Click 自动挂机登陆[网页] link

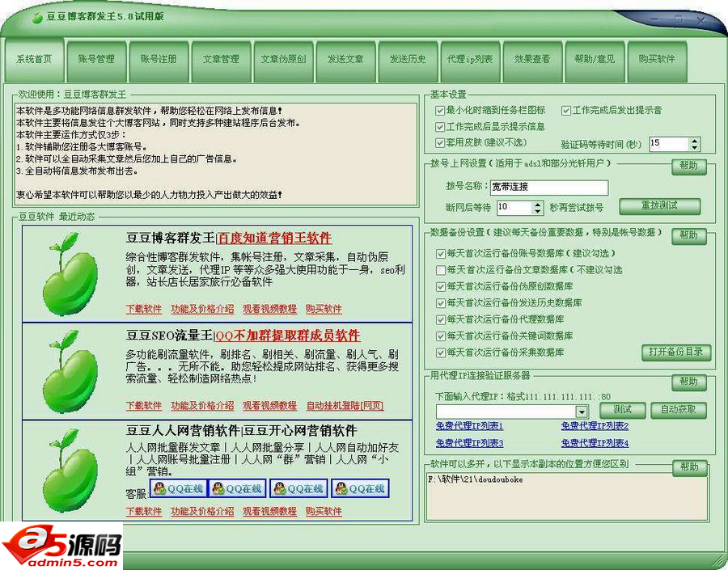[345, 406]
